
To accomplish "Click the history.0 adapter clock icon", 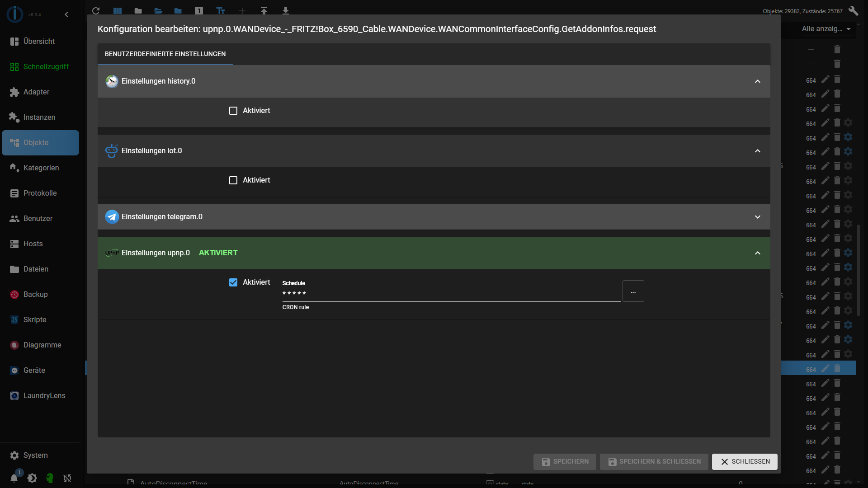I will coord(112,81).
